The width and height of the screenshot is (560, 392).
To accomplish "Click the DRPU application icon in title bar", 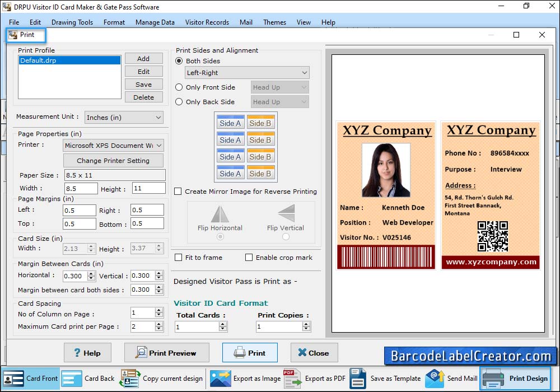I will coord(6,6).
